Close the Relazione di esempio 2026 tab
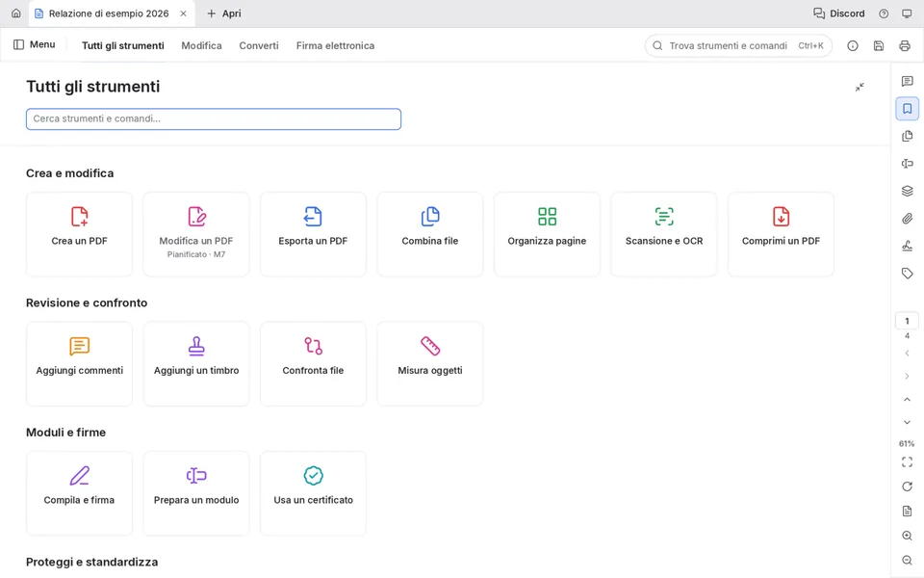Image resolution: width=924 pixels, height=578 pixels. tap(183, 13)
